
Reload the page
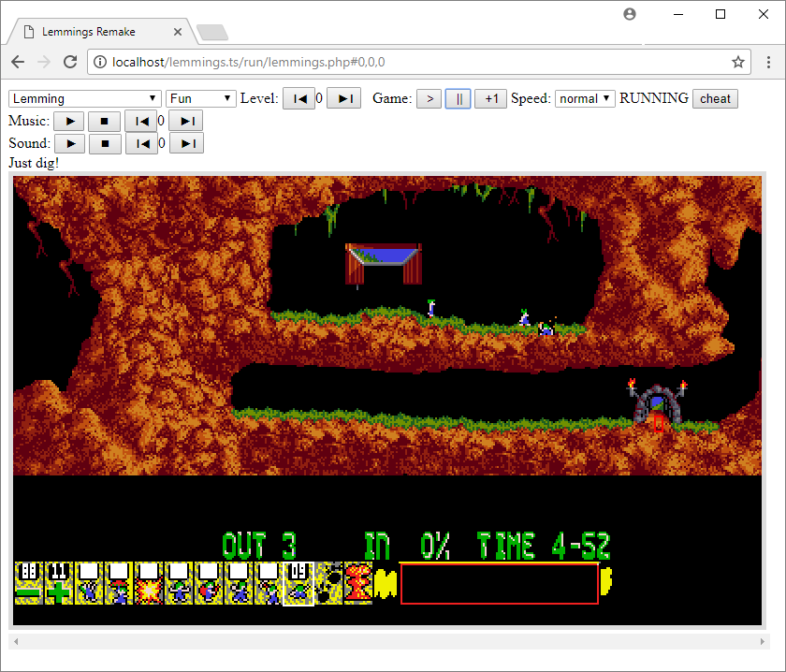(x=70, y=62)
